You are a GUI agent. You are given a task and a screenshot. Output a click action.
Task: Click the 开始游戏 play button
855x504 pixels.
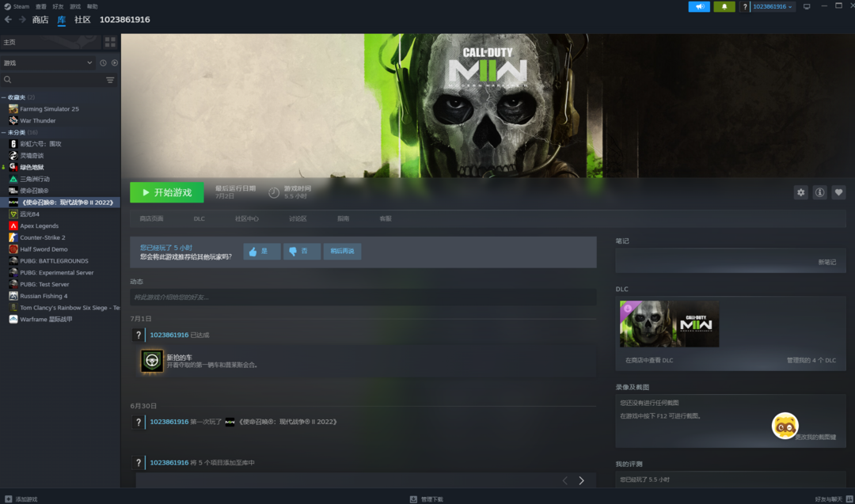[x=167, y=192]
